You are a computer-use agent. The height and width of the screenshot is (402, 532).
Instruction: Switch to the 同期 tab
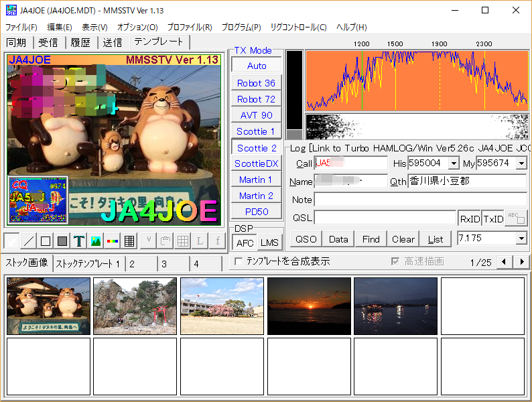point(16,42)
